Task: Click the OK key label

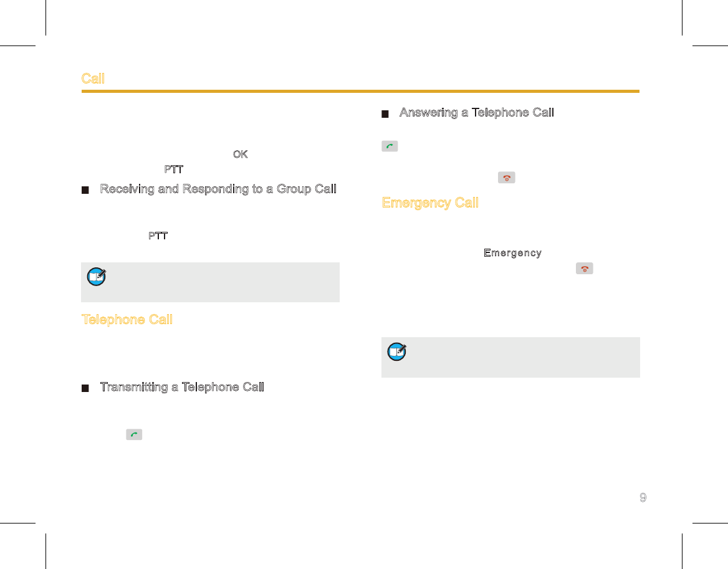Action: pyautogui.click(x=240, y=154)
